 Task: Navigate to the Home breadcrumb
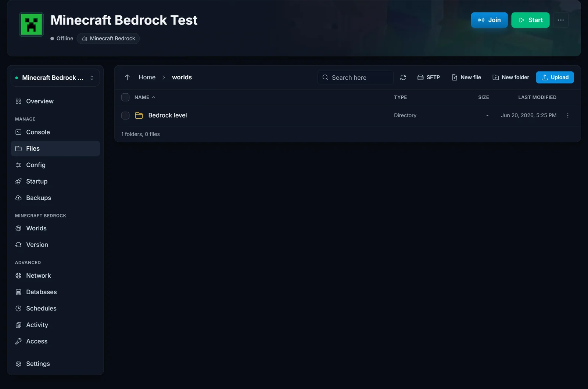coord(147,78)
